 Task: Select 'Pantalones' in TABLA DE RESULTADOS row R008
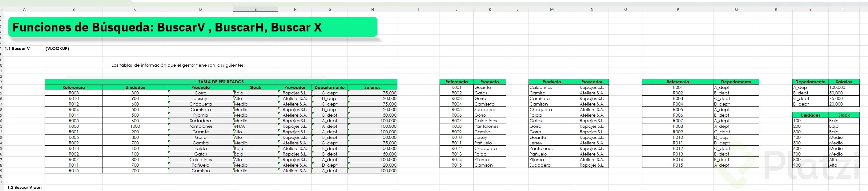pos(200,126)
